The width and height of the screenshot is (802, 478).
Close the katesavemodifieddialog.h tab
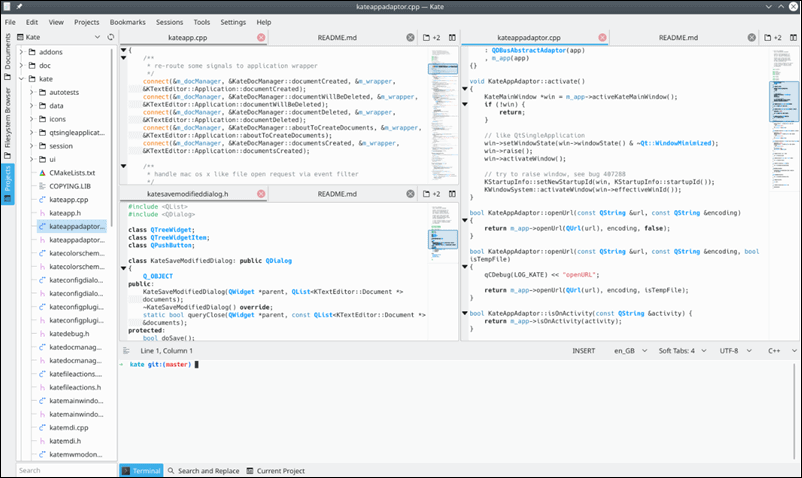[261, 194]
